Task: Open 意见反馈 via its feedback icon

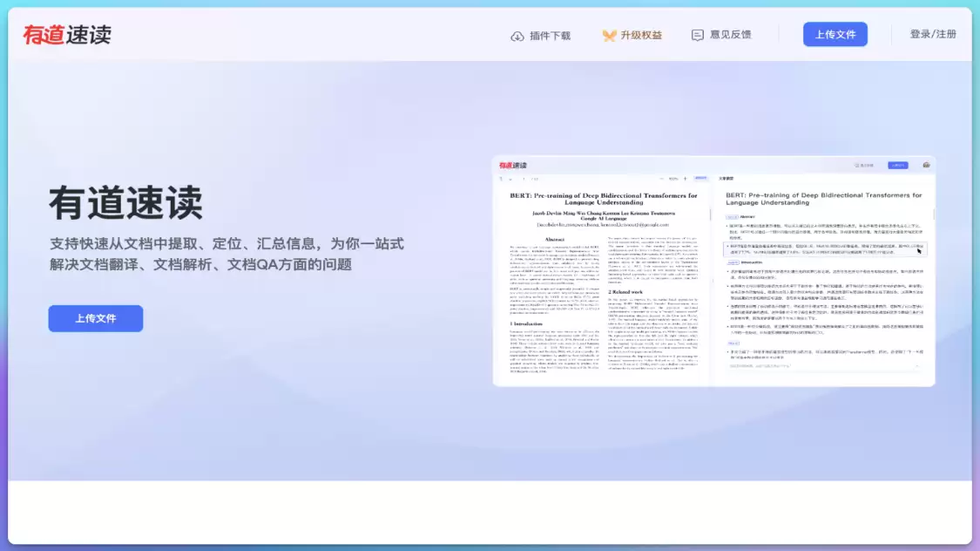Action: [696, 34]
